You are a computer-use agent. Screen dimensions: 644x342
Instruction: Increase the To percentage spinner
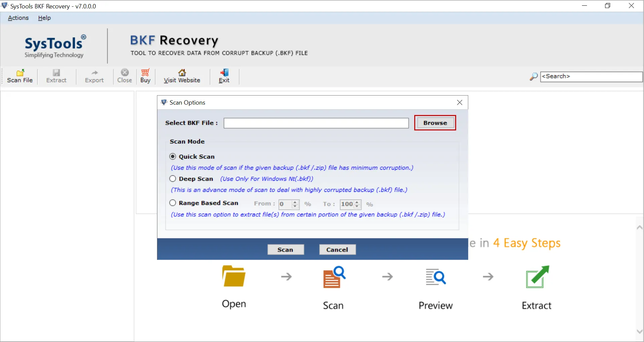[x=357, y=202]
